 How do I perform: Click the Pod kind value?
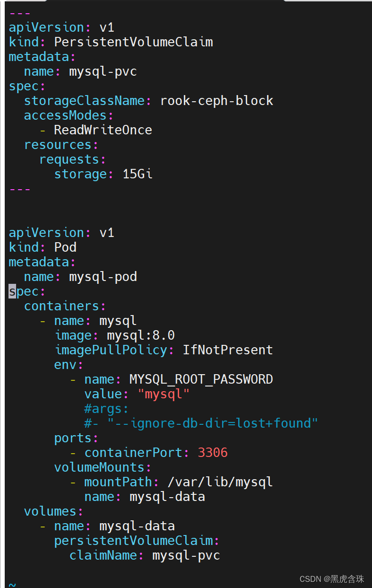(65, 247)
